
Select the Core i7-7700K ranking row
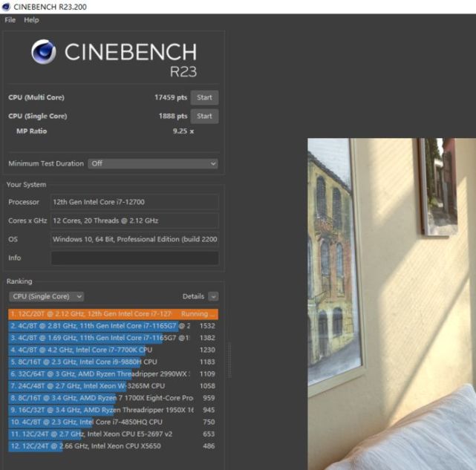pyautogui.click(x=113, y=350)
